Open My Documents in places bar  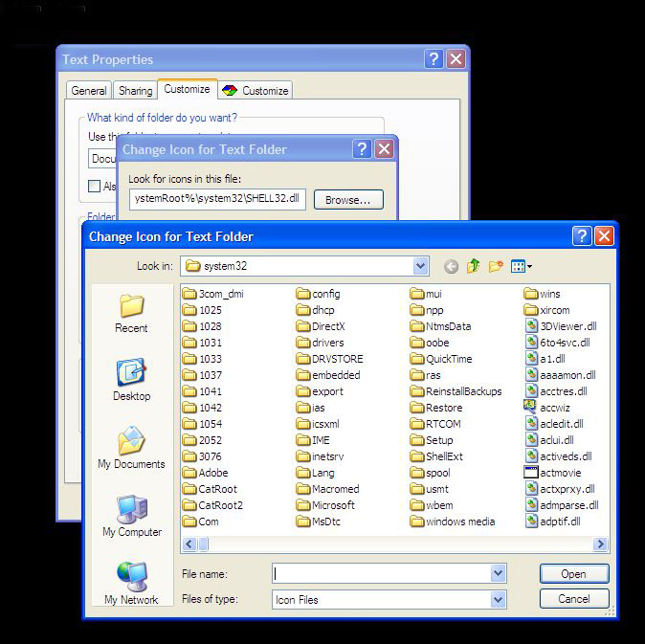[132, 448]
